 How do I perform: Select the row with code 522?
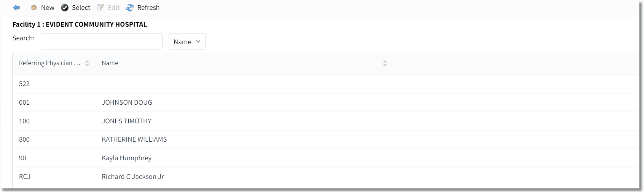tap(326, 84)
